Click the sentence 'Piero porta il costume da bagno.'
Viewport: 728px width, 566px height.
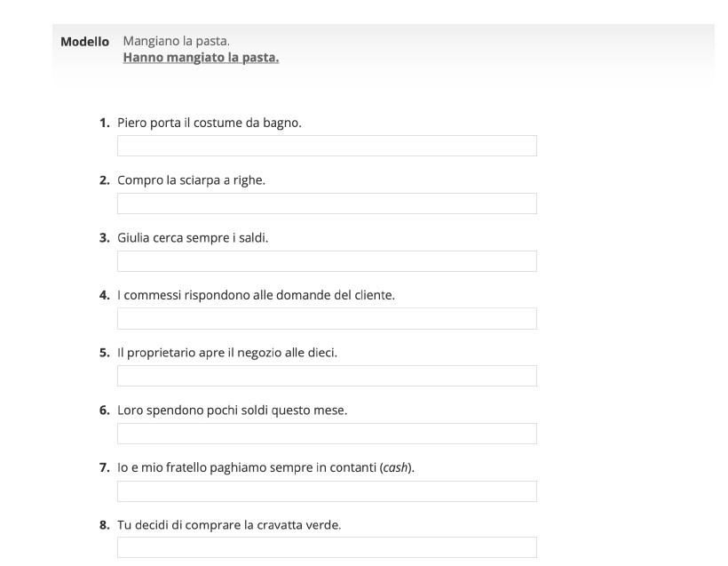(210, 123)
